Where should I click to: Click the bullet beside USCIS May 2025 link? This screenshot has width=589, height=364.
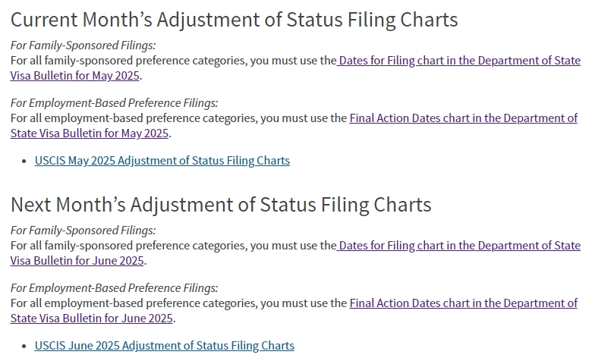24,161
